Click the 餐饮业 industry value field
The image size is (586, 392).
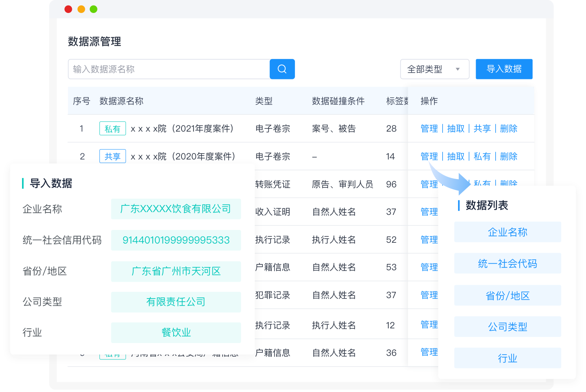tap(176, 333)
